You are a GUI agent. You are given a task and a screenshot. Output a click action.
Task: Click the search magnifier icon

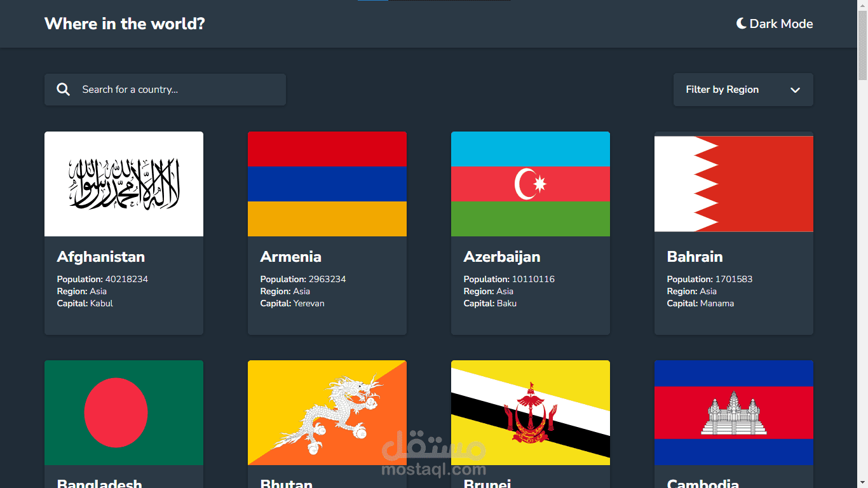[x=64, y=90]
